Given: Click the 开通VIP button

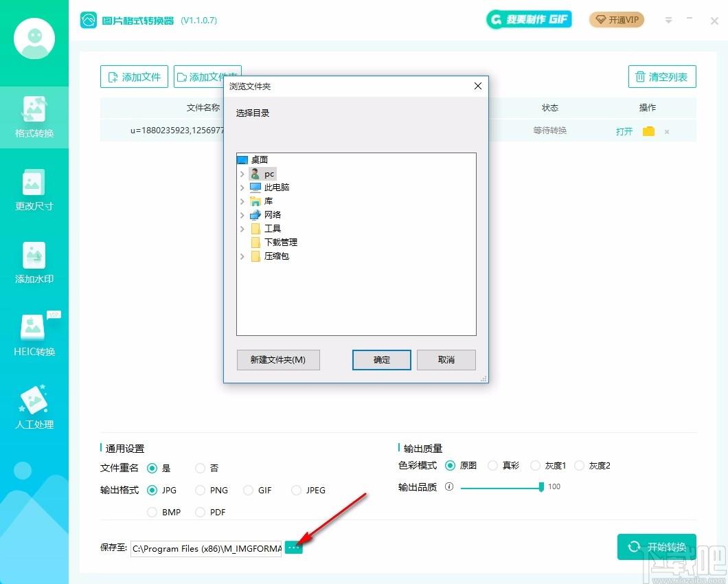Looking at the screenshot, I should [x=617, y=19].
